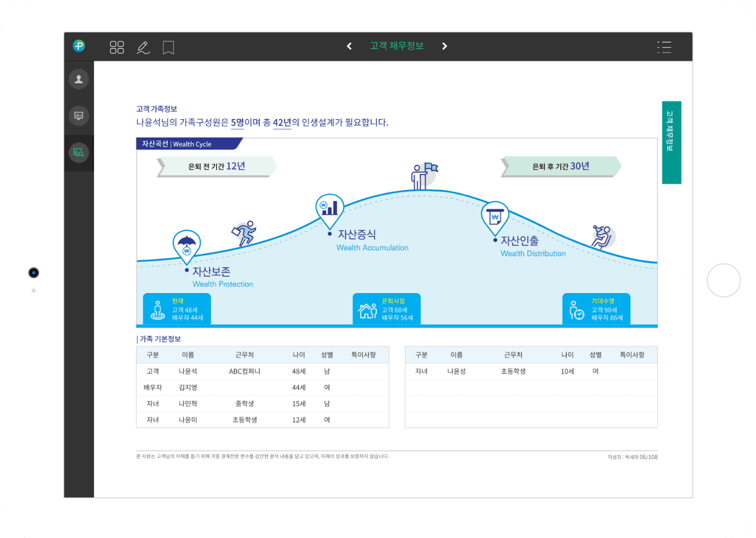Click the 42년 life plan text
This screenshot has height=538, width=756.
[x=282, y=122]
